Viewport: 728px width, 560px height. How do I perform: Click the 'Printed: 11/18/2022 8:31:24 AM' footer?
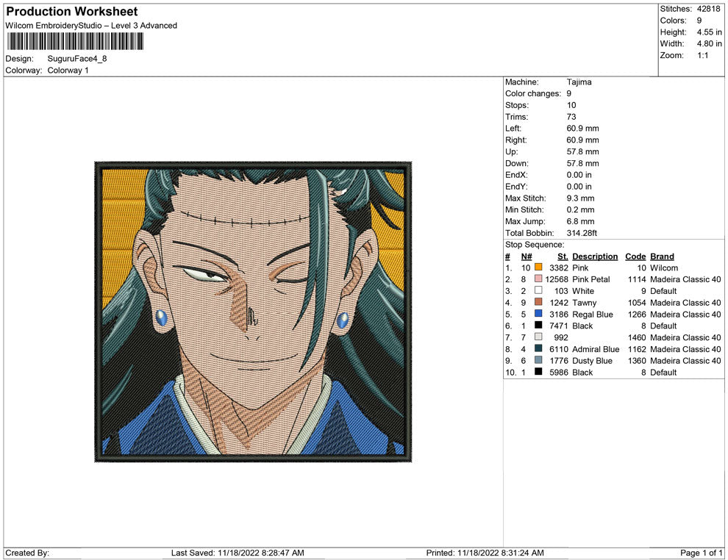(485, 553)
